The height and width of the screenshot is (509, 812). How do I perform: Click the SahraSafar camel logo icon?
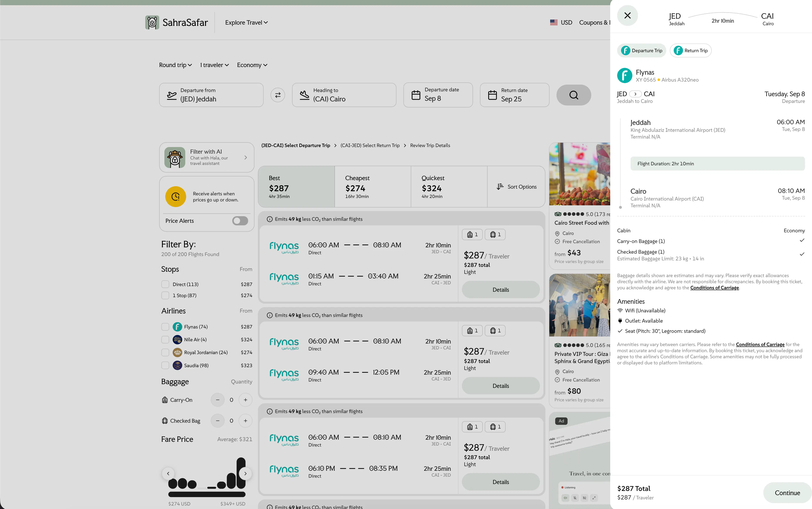point(152,23)
